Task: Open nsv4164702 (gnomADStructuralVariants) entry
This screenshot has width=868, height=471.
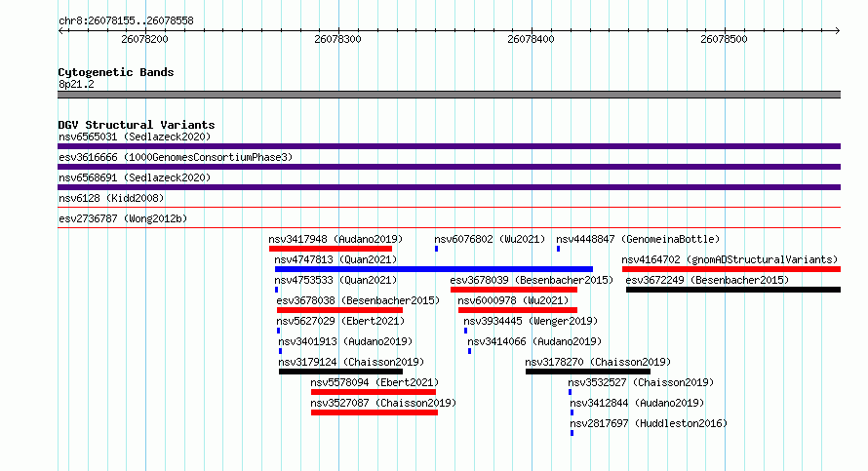Action: tap(730, 259)
